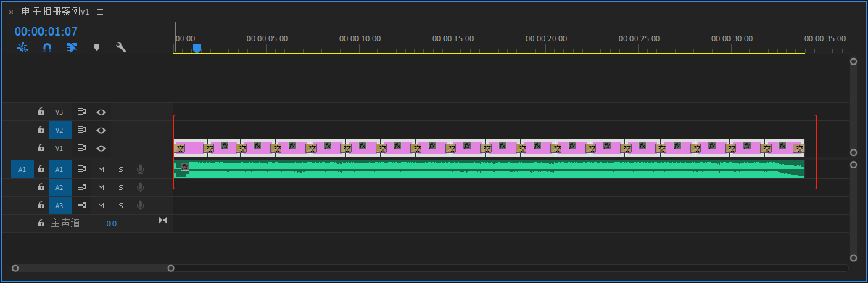The height and width of the screenshot is (283, 868).
Task: Click ruler at 00:00:30:00
Action: click(x=732, y=38)
